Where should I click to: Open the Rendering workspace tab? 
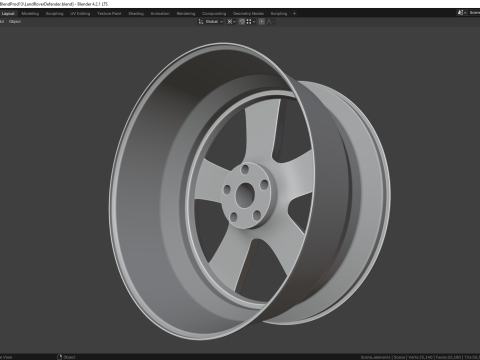[x=186, y=14]
